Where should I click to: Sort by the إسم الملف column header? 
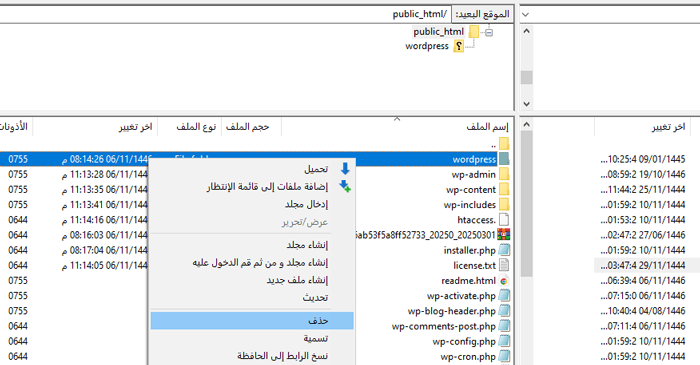coord(397,127)
